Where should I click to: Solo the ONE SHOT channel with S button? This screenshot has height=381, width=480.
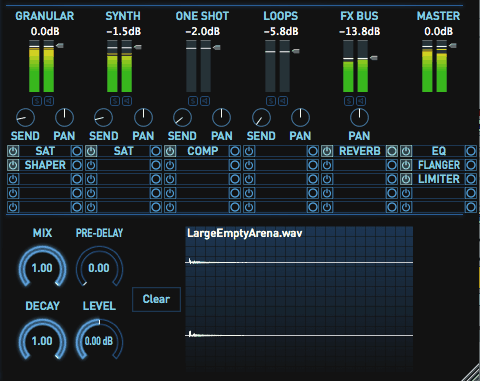tap(193, 101)
